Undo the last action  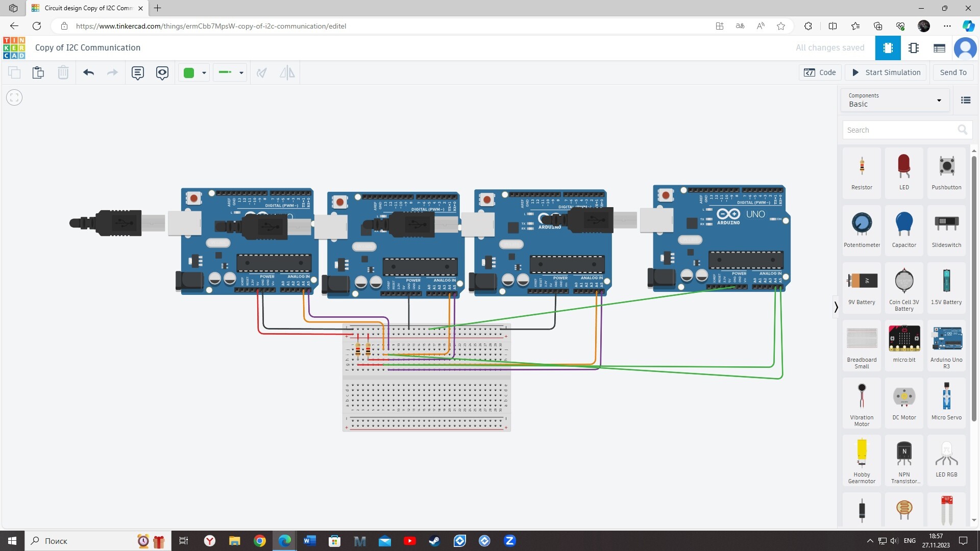pyautogui.click(x=88, y=72)
